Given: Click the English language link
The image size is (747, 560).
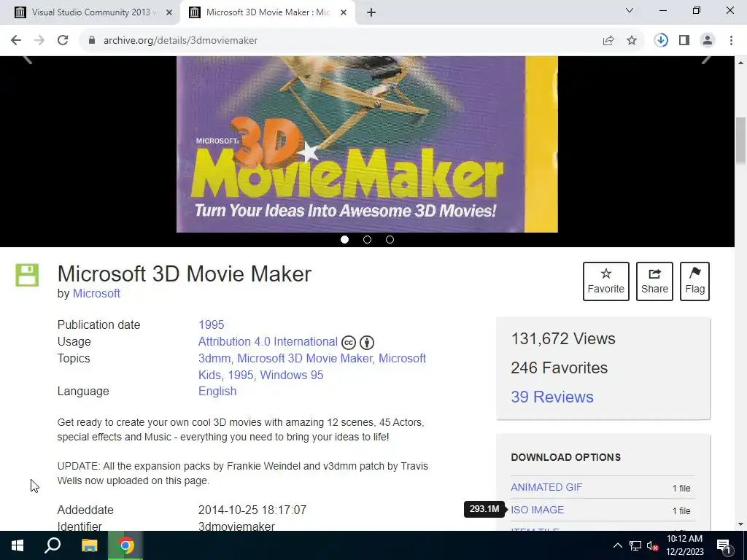Looking at the screenshot, I should (x=217, y=391).
